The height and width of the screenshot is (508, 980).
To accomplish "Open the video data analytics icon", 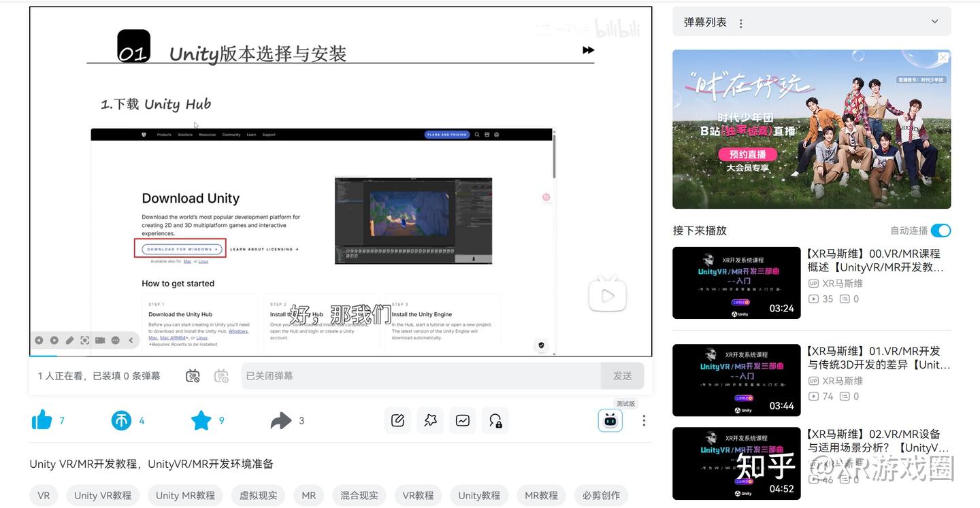I will (x=463, y=420).
